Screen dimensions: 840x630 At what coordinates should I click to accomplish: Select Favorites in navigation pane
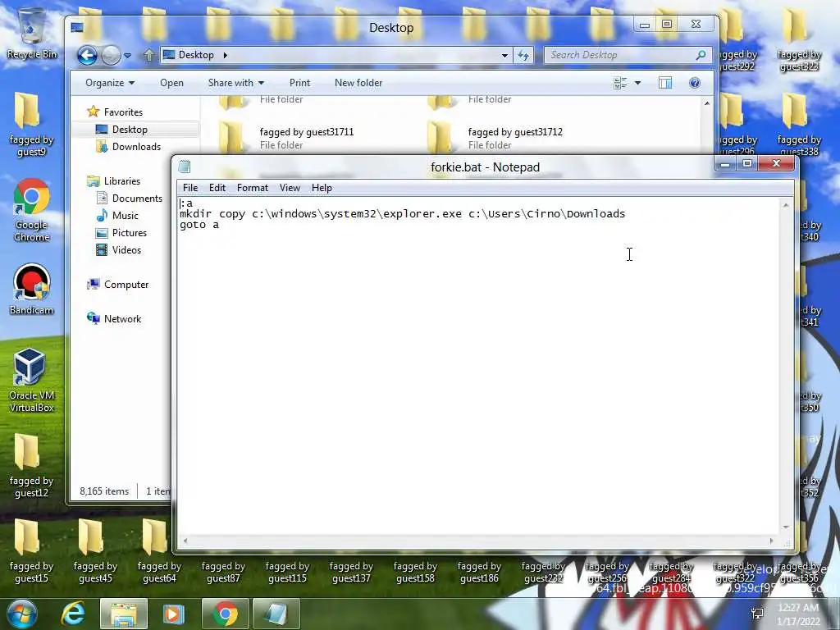tap(115, 112)
